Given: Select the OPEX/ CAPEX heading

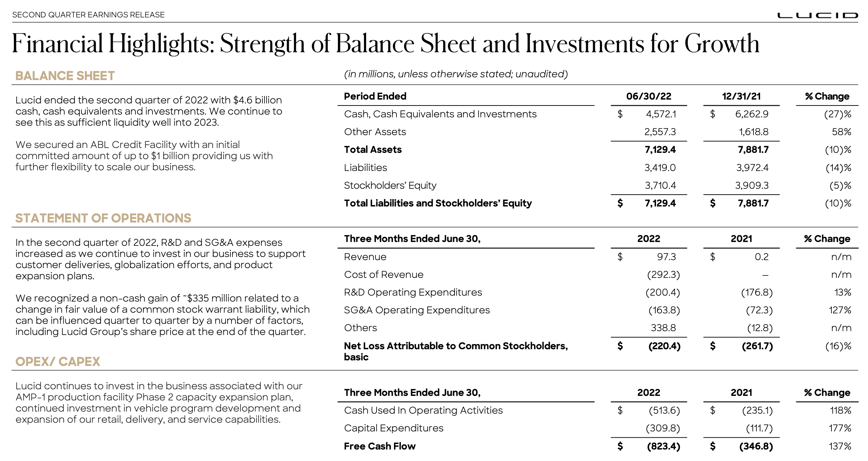Looking at the screenshot, I should coord(58,361).
